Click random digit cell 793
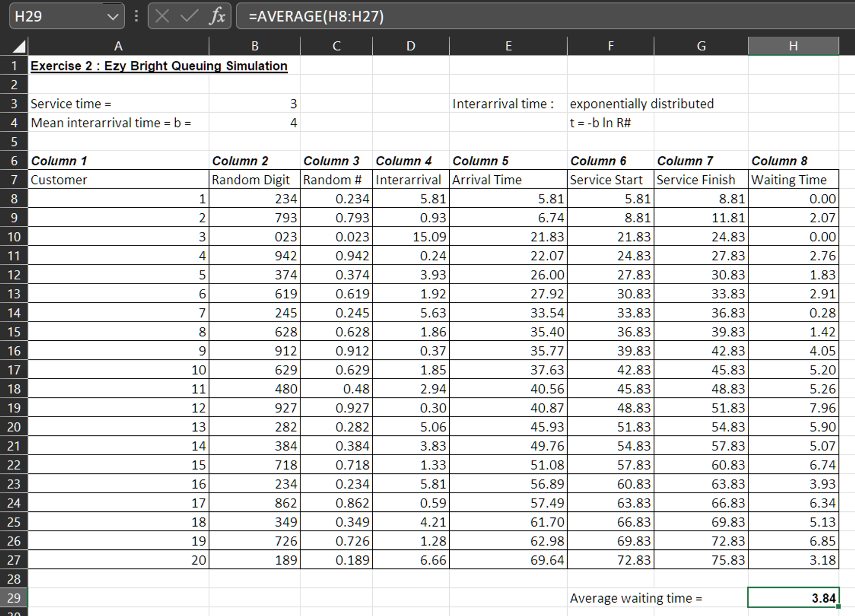 point(255,218)
